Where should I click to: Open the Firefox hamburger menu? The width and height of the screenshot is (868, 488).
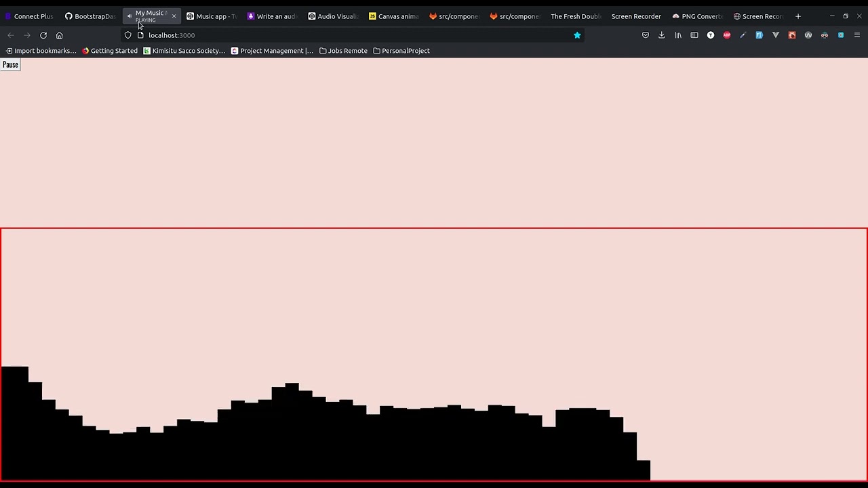[857, 35]
